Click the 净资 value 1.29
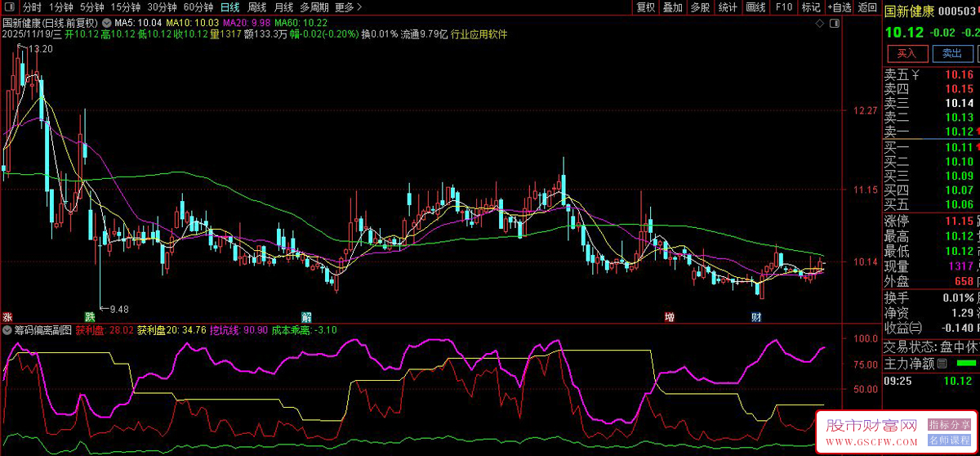Screen dimensions: 980x456 pos(962,312)
